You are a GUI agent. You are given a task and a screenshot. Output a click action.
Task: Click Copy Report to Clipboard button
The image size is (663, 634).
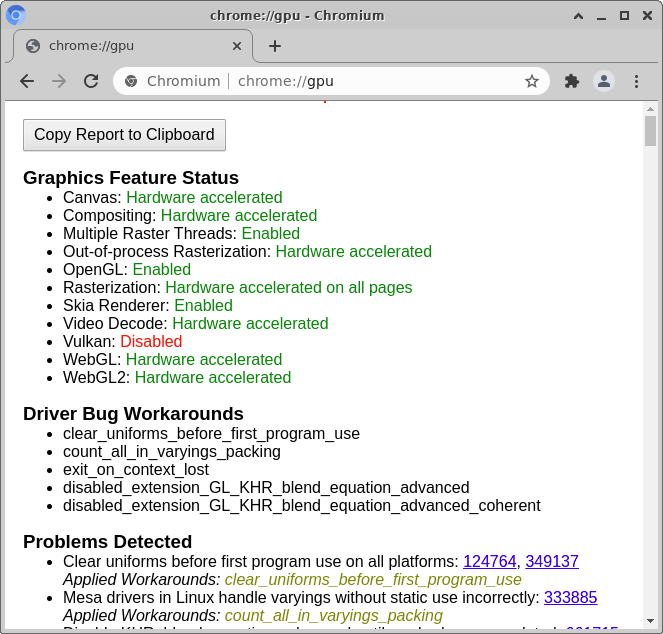tap(124, 135)
